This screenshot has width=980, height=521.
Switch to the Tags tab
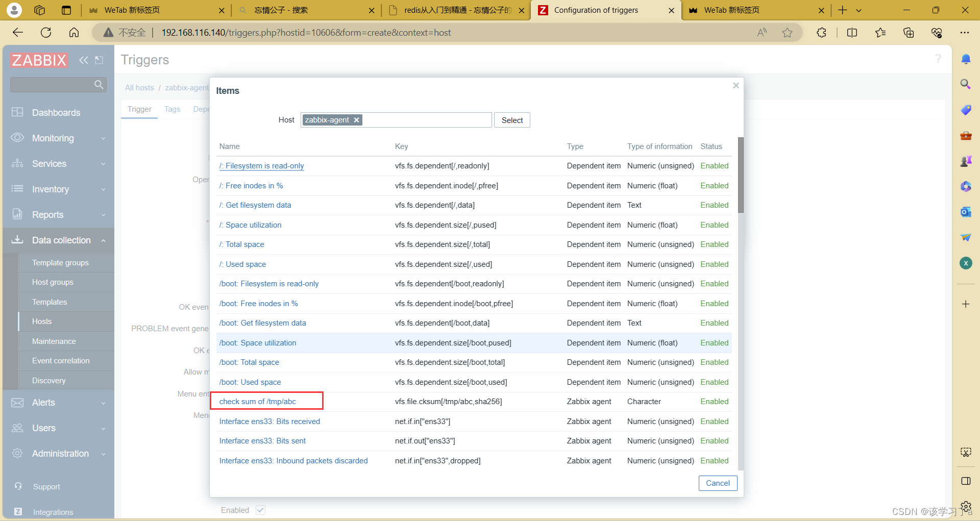tap(172, 109)
